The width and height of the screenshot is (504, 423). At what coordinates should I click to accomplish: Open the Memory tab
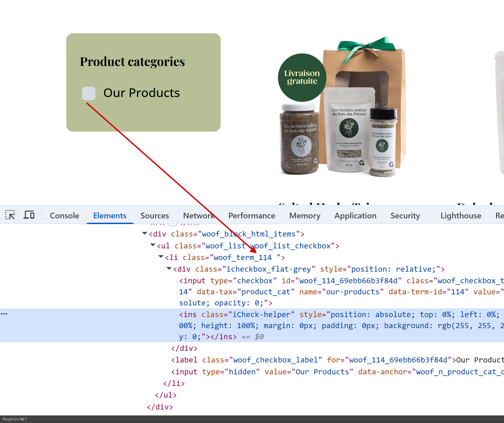[x=304, y=216]
